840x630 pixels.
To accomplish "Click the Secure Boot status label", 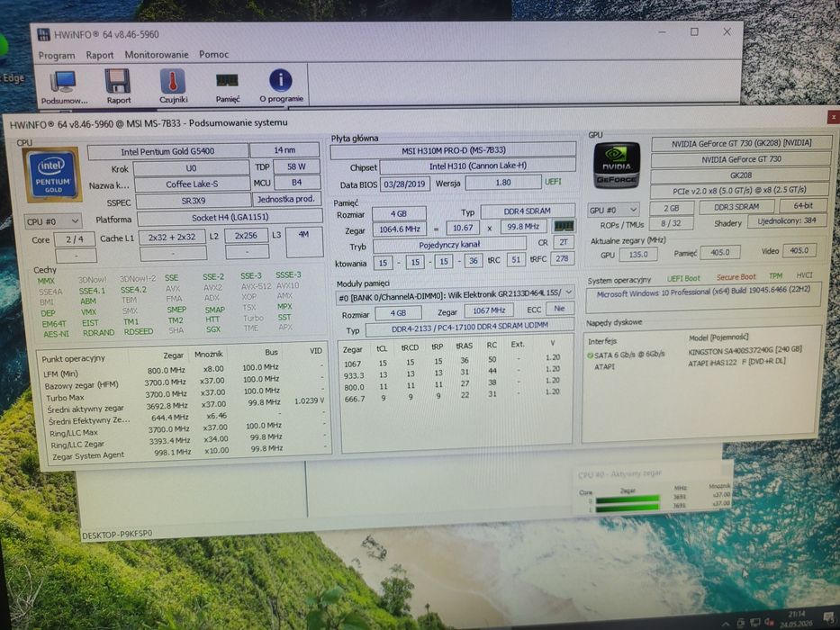I will [736, 277].
